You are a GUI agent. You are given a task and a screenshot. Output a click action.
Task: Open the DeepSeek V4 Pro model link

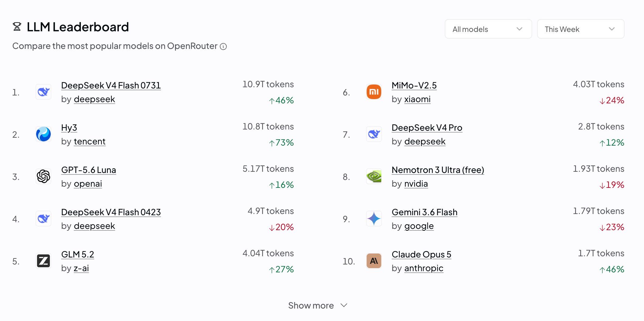coord(427,128)
